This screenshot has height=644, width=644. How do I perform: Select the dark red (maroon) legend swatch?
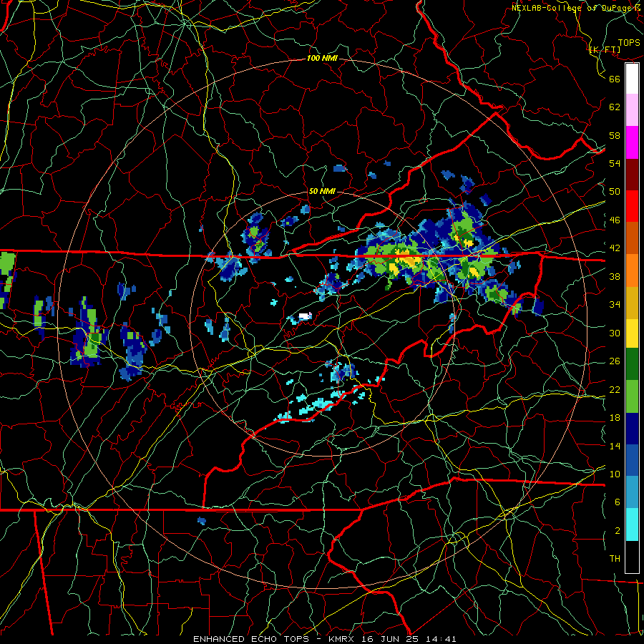pos(632,175)
